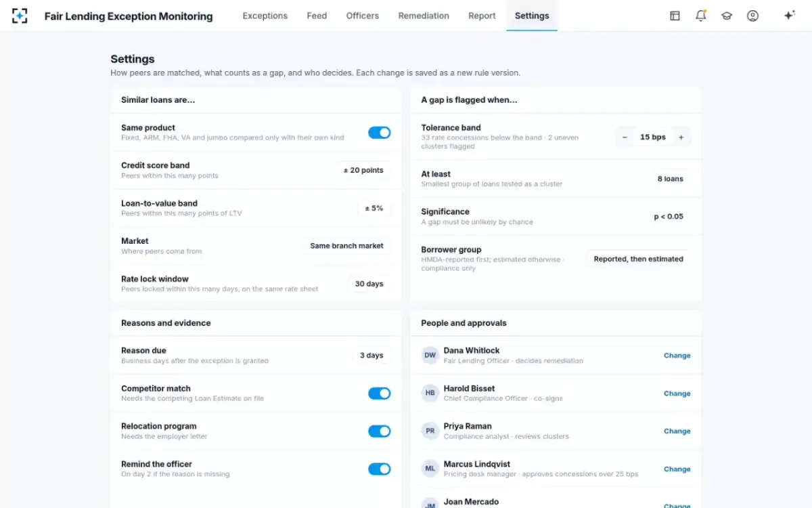The height and width of the screenshot is (508, 812).
Task: Open the layout panel icon
Action: [x=675, y=16]
